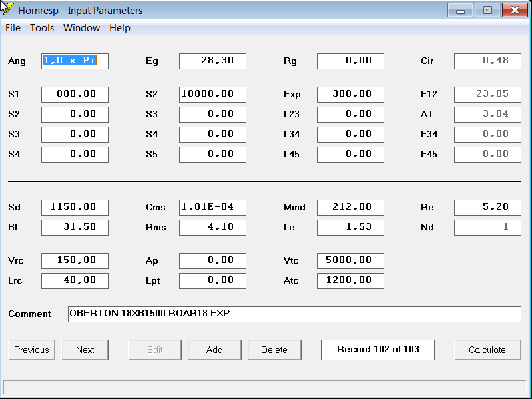Go to the Next record
This screenshot has height=399, width=532.
tap(85, 350)
